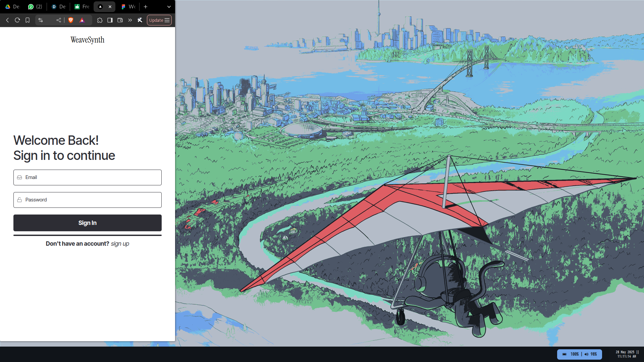Screen dimensions: 644x362
Task: Follow the sign up link
Action: (x=120, y=244)
